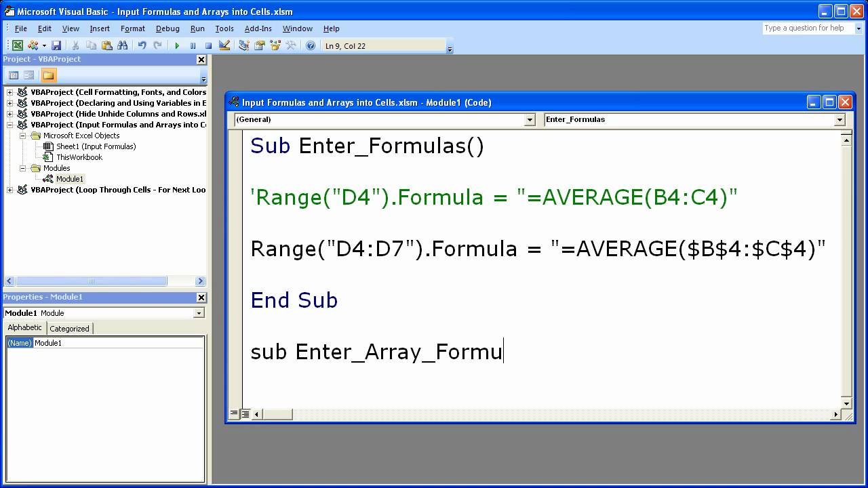Open Project Explorer toolbar icon
This screenshot has height=488, width=868.
244,45
